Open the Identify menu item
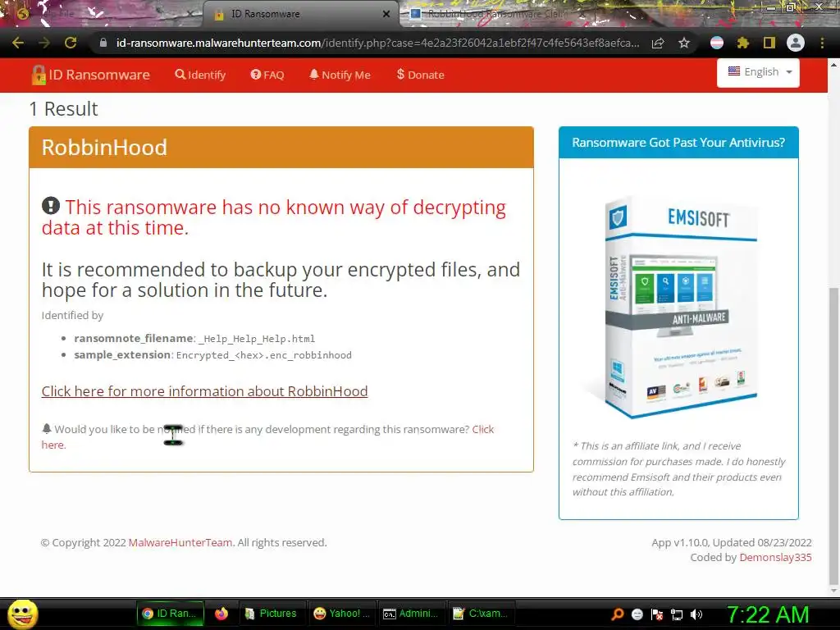This screenshot has height=630, width=840. coord(200,75)
